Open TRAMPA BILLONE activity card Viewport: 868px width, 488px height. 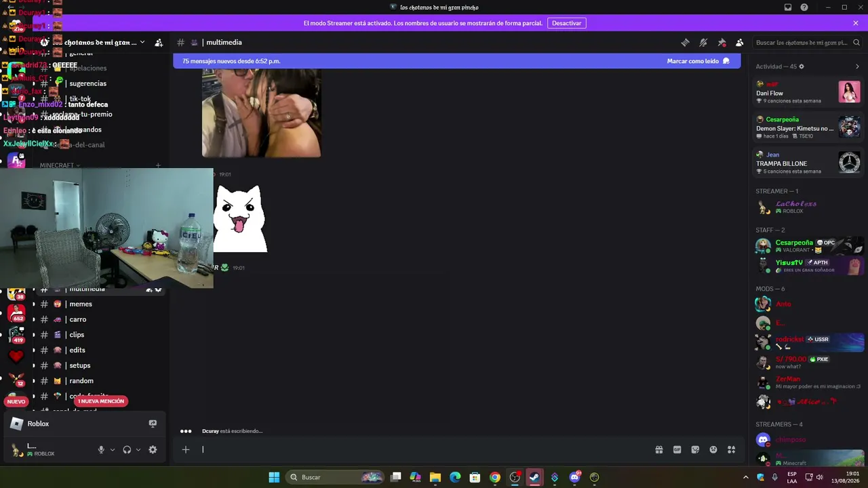coord(808,163)
